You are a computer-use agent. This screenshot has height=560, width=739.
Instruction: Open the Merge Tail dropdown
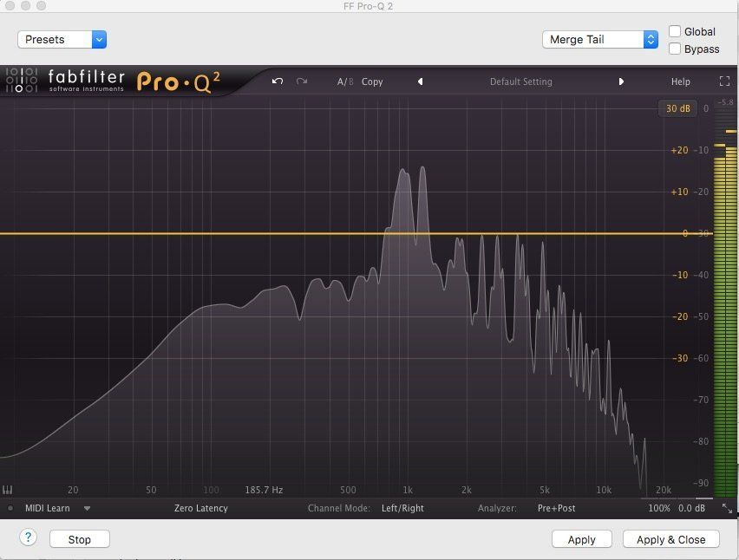[599, 40]
